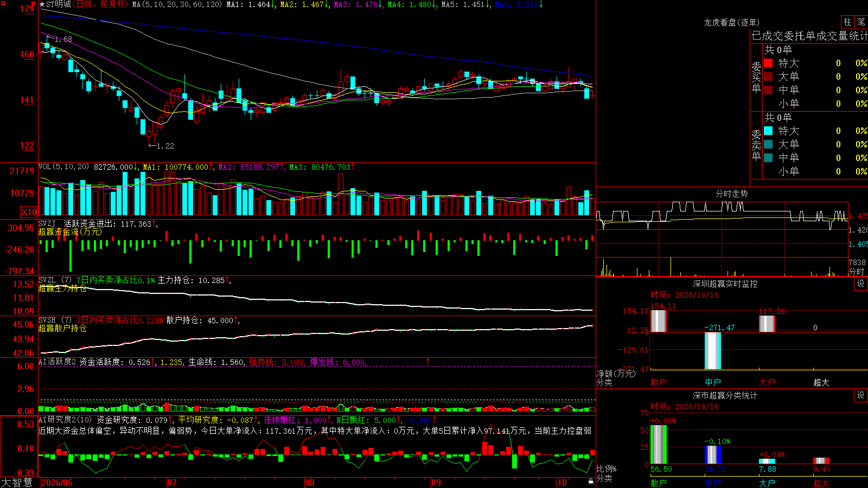Click the 08 month timeline marker
The image size is (868, 488).
click(x=310, y=483)
